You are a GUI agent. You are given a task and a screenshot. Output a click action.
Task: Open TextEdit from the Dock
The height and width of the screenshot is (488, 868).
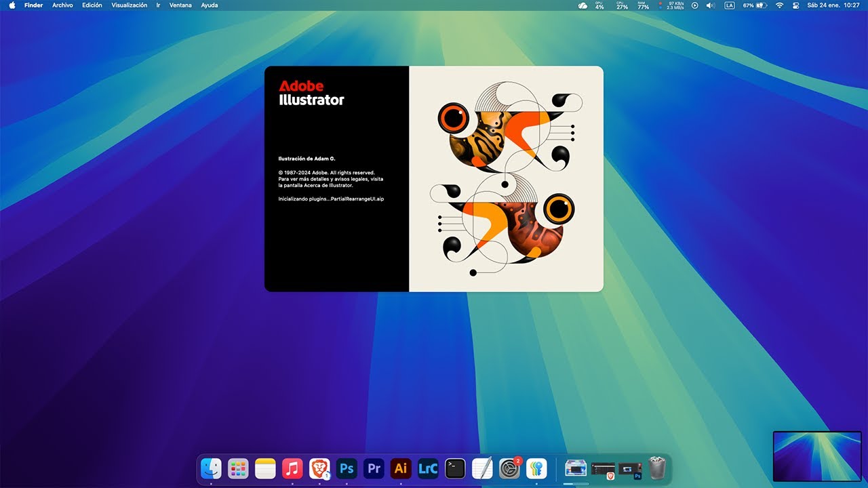pos(482,468)
